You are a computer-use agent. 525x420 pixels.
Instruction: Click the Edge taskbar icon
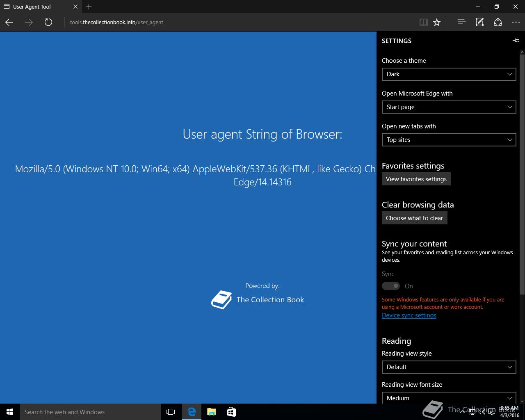192,412
